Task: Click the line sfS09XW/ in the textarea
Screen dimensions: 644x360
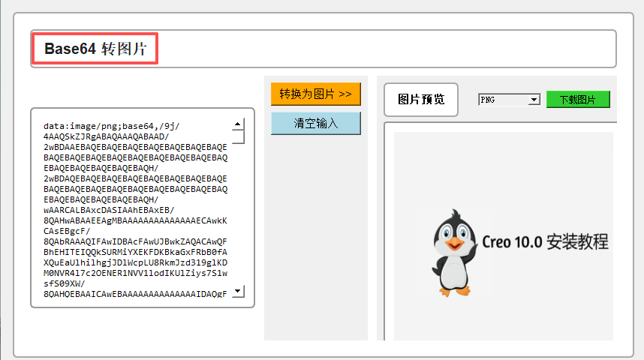Action: (65, 283)
